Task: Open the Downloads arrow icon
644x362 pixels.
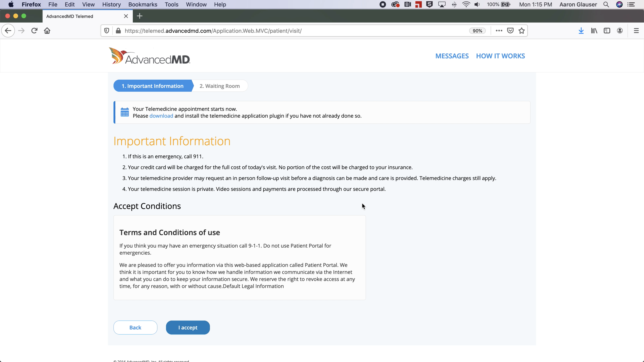Action: tap(581, 31)
